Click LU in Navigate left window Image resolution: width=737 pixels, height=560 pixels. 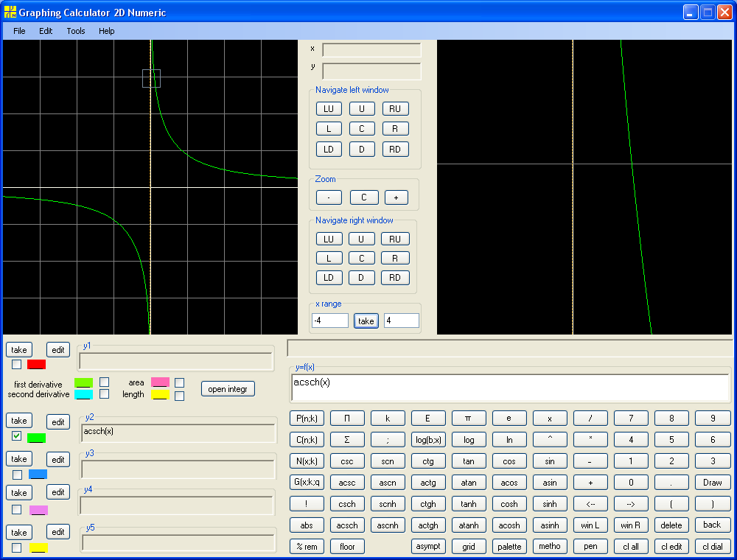coord(329,109)
